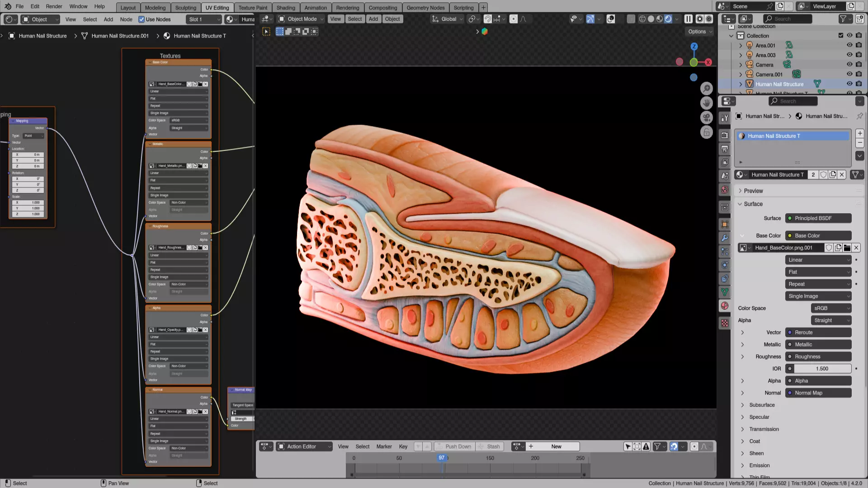Open the viewport Options dropdown
The width and height of the screenshot is (868, 488).
coord(700,32)
